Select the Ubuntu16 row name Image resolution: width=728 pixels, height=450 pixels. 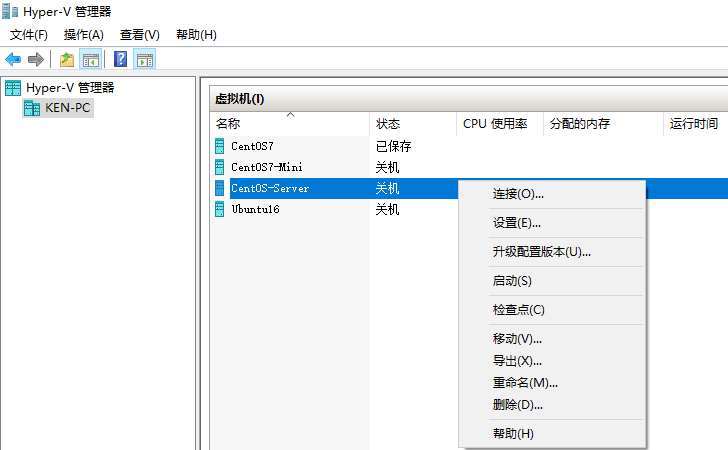tap(255, 209)
